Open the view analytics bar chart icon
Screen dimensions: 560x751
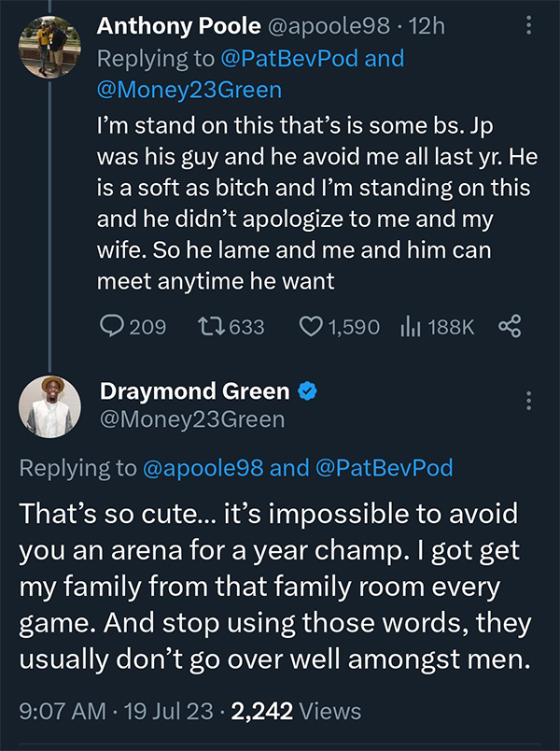409,327
